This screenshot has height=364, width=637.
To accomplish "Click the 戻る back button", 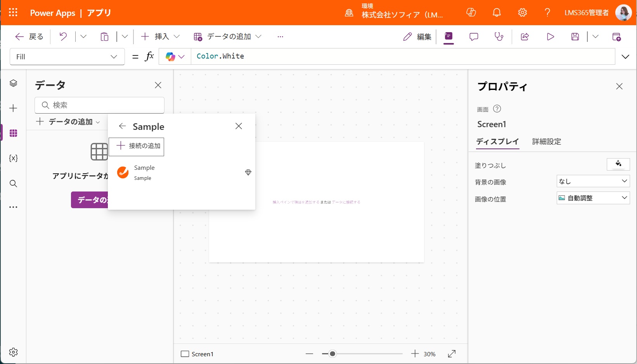I will click(29, 36).
